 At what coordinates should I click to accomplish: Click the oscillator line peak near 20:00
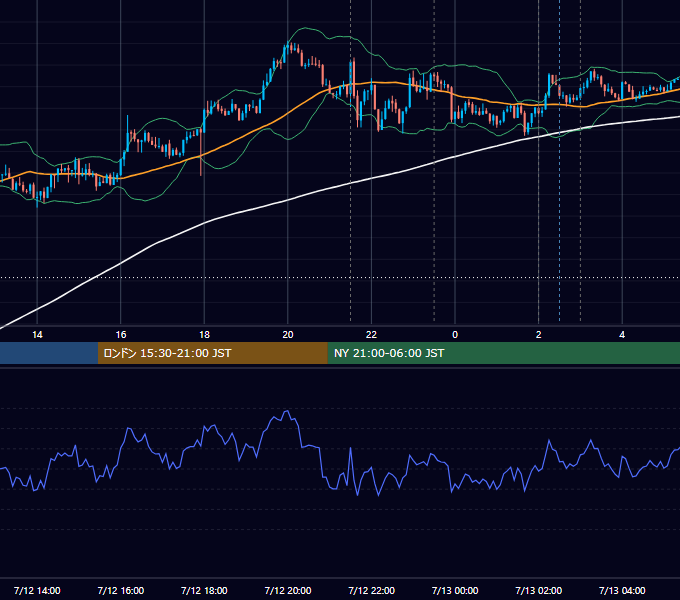tap(287, 411)
